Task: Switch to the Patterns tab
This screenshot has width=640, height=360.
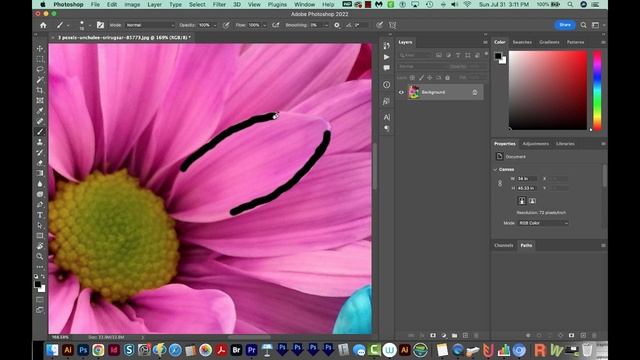Action: pyautogui.click(x=576, y=42)
